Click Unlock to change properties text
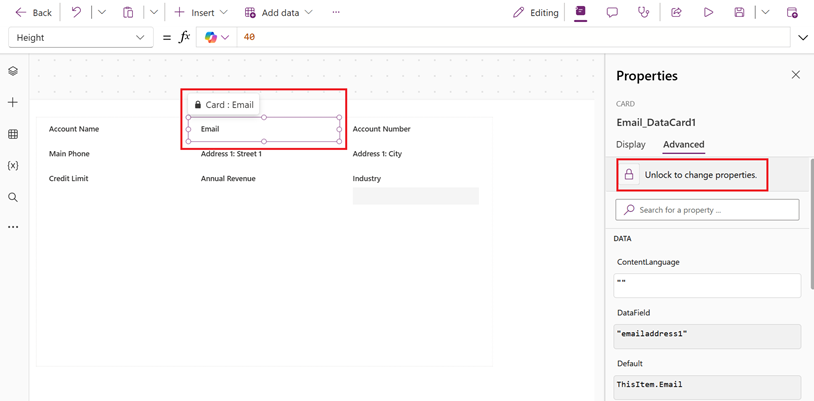814x401 pixels. [x=701, y=175]
